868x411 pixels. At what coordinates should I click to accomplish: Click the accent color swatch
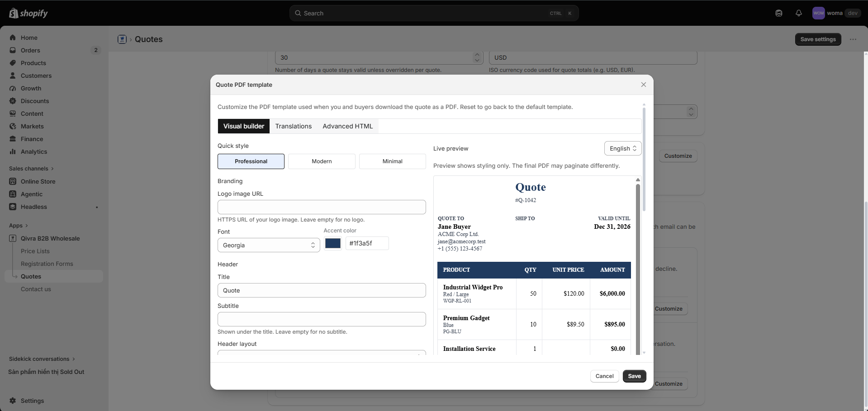click(333, 243)
